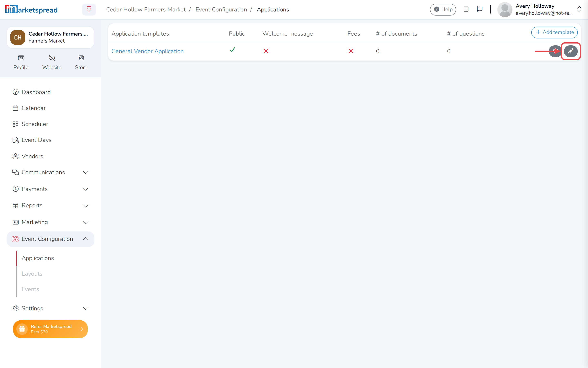Screen dimensions: 588x368
Task: Open the Store shortcut icon
Action: pyautogui.click(x=81, y=58)
